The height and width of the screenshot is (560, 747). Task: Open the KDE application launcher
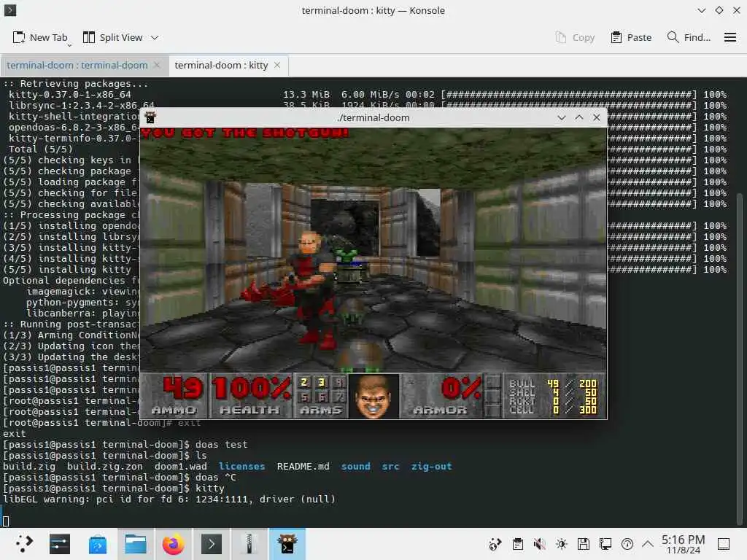click(x=23, y=544)
